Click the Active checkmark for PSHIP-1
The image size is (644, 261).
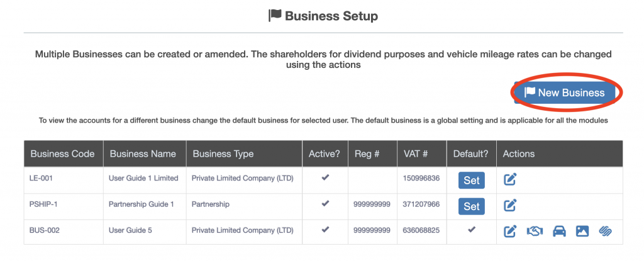click(x=325, y=204)
